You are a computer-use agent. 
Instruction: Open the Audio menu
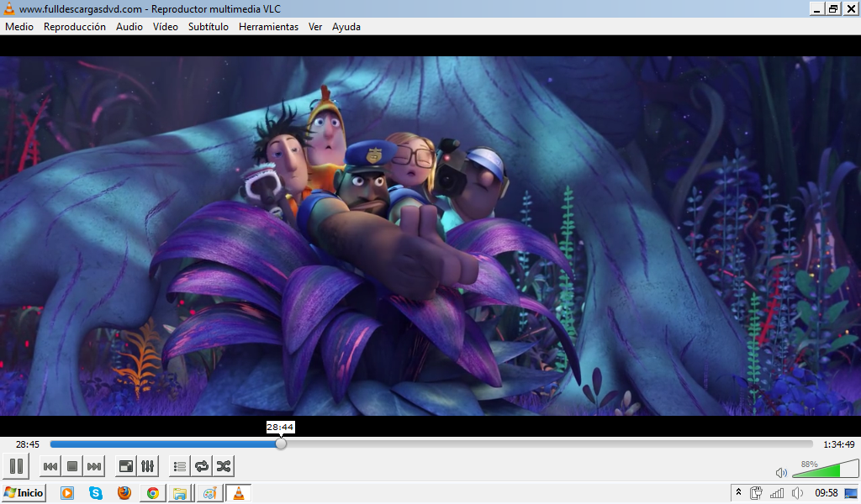coord(129,27)
